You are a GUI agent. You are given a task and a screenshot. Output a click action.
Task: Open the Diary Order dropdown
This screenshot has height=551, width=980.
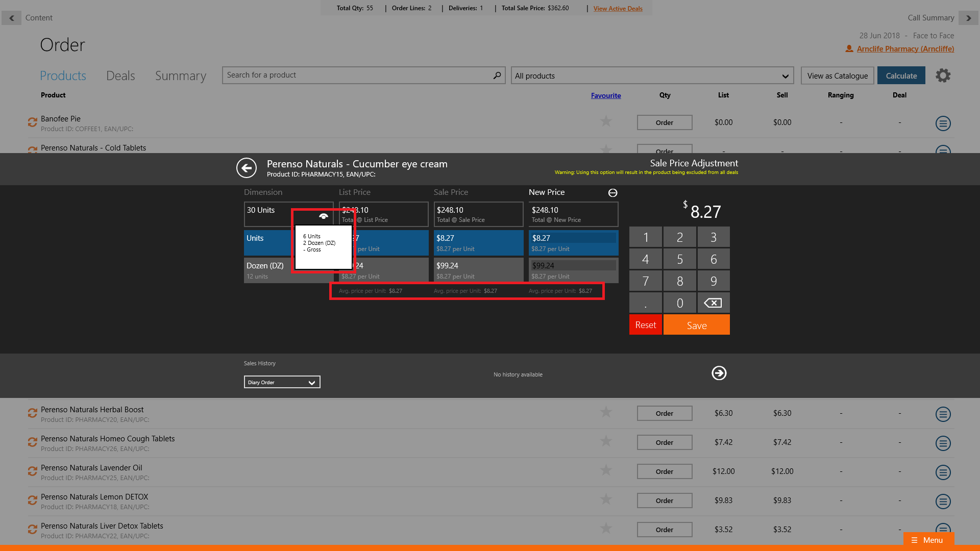[282, 382]
